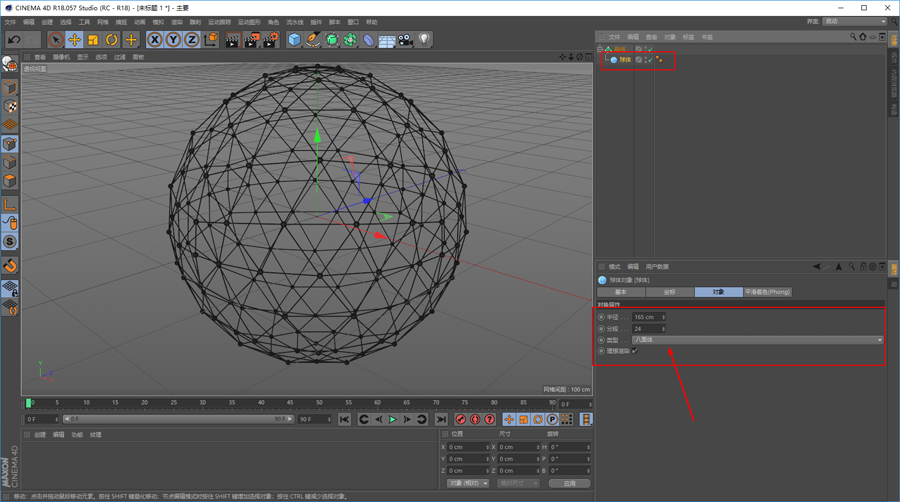Activate the Scale tool

point(93,40)
